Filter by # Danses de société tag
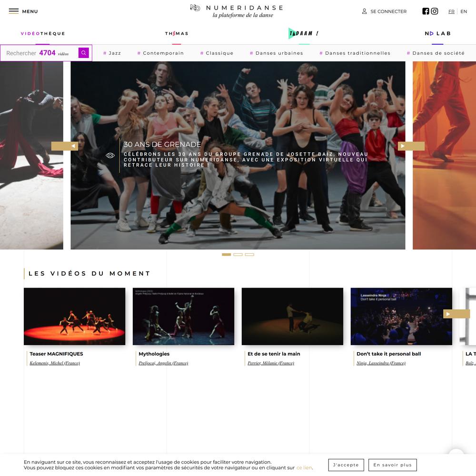Viewport: 476px width, 476px height. pos(436,53)
